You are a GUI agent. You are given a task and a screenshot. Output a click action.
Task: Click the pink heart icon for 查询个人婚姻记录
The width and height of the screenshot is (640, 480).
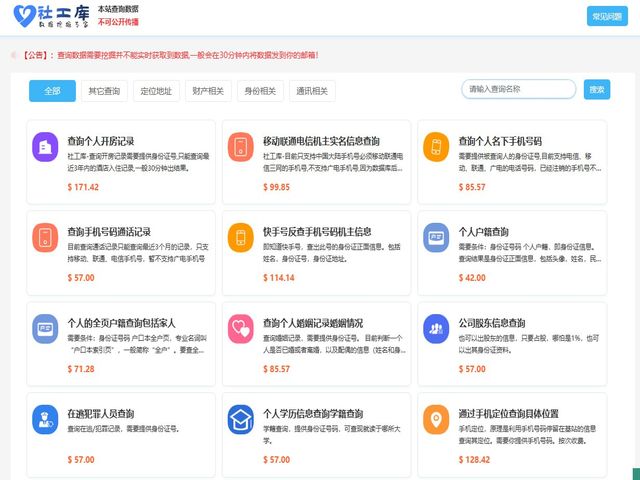pos(240,328)
